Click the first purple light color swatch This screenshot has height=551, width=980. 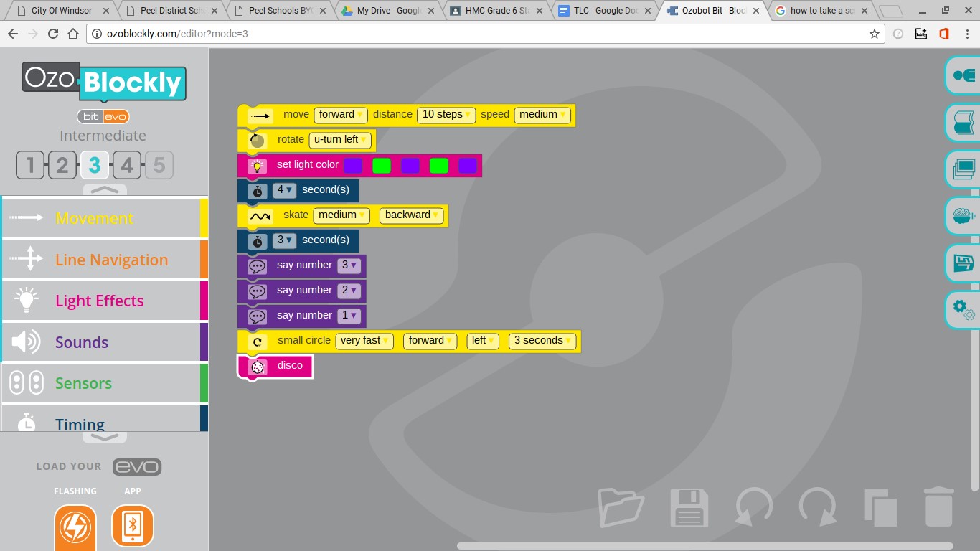coord(352,166)
